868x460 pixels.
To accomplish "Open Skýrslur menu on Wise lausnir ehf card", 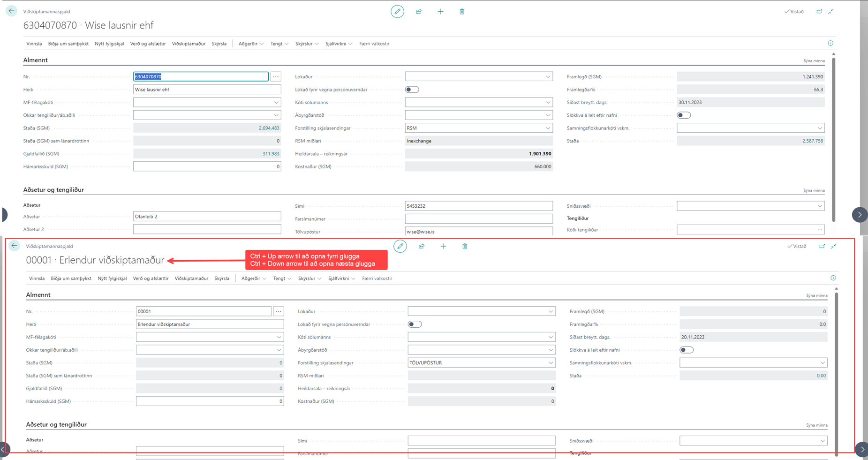I will 307,44.
